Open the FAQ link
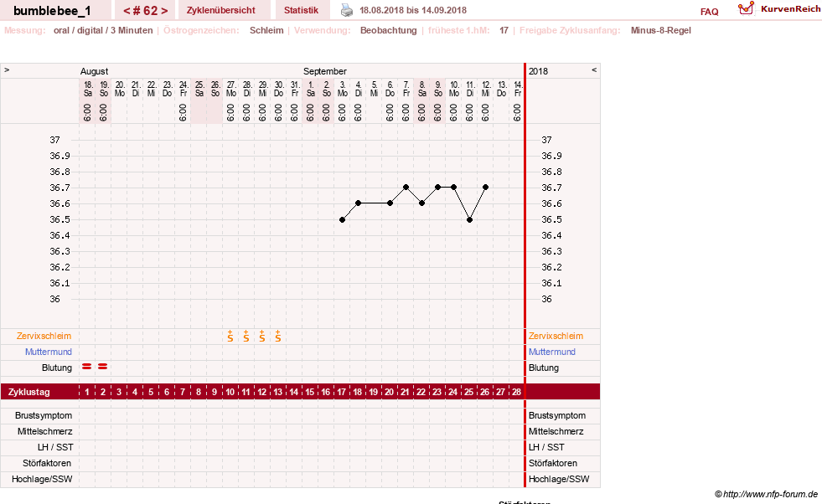Viewport: 822px width, 504px height. [709, 12]
